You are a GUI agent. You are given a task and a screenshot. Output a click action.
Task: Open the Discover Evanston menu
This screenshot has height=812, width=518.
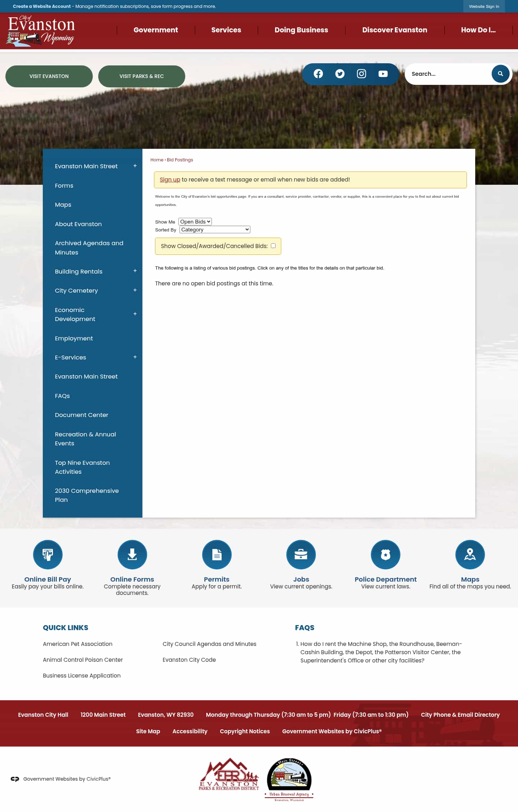[395, 30]
